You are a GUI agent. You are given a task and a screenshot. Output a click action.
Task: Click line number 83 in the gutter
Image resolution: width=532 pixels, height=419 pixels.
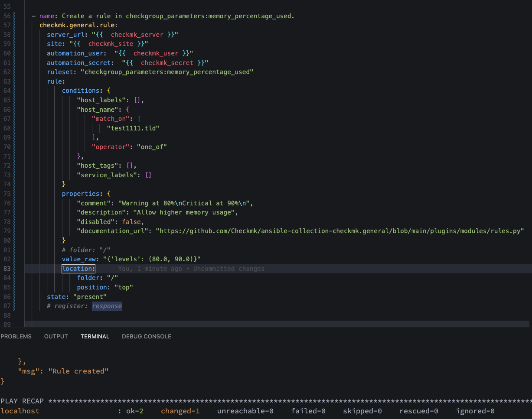pos(7,269)
